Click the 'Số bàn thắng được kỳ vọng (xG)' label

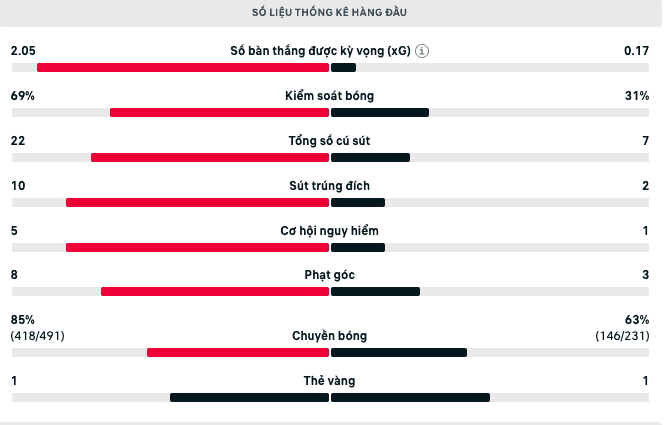pyautogui.click(x=321, y=51)
